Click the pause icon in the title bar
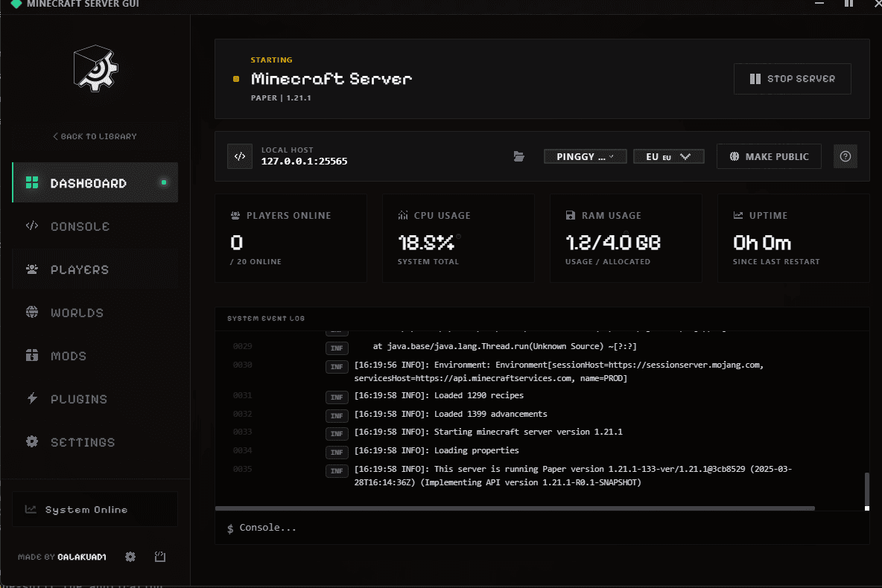This screenshot has width=882, height=588. tap(848, 4)
